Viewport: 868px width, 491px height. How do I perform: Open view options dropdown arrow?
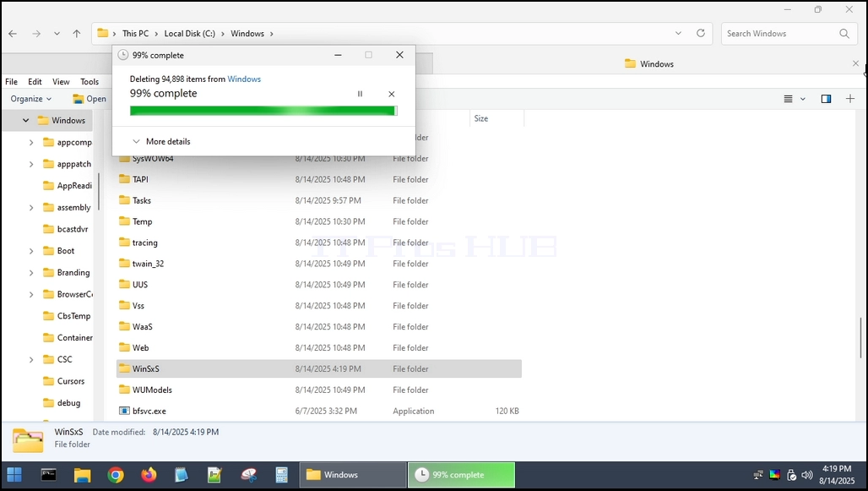(x=803, y=99)
